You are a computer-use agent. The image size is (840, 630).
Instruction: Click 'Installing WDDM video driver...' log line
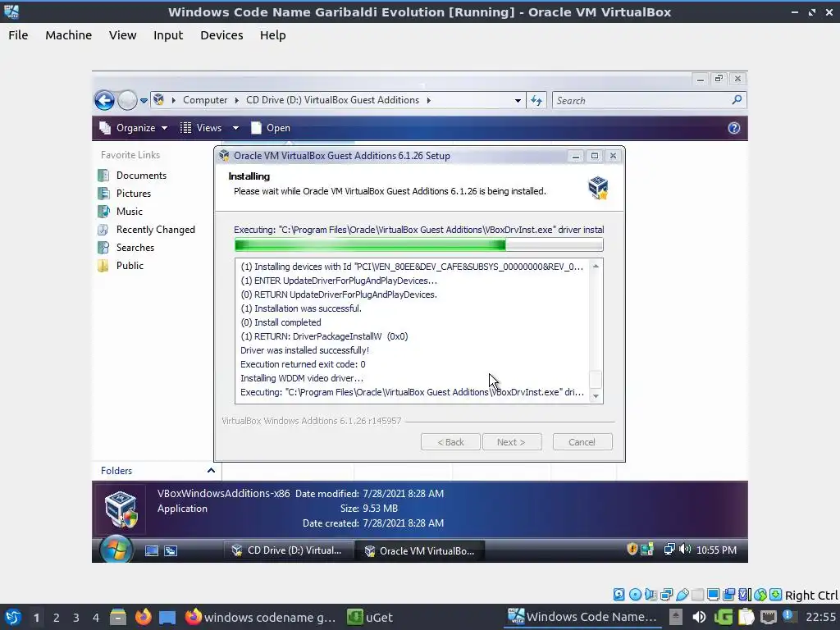click(302, 378)
